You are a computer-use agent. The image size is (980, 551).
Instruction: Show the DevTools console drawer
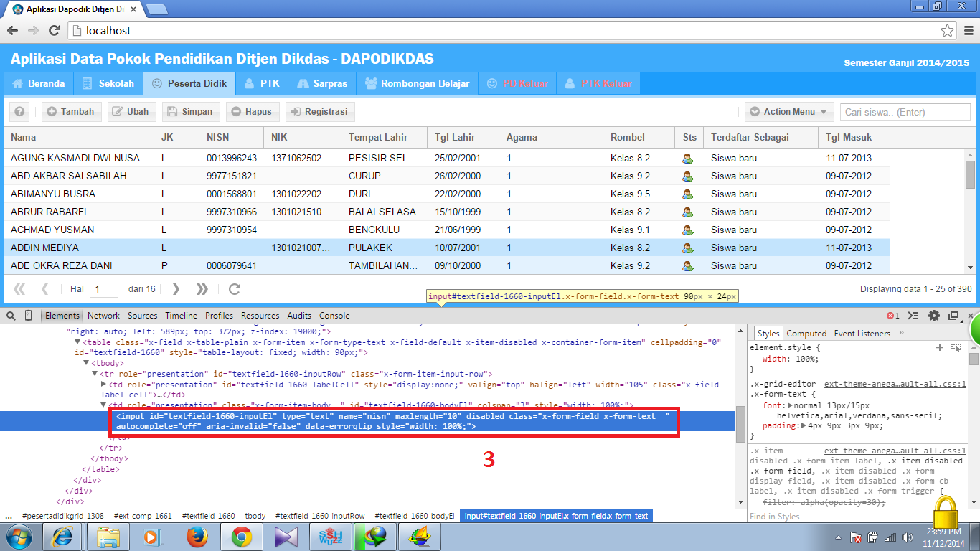(913, 316)
